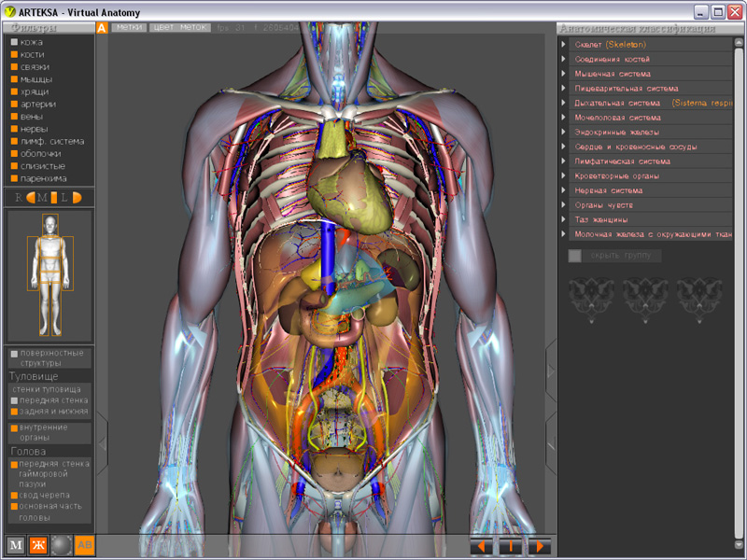Expand the Пищеварительная система node arrow
This screenshot has height=560, width=747.
point(564,88)
